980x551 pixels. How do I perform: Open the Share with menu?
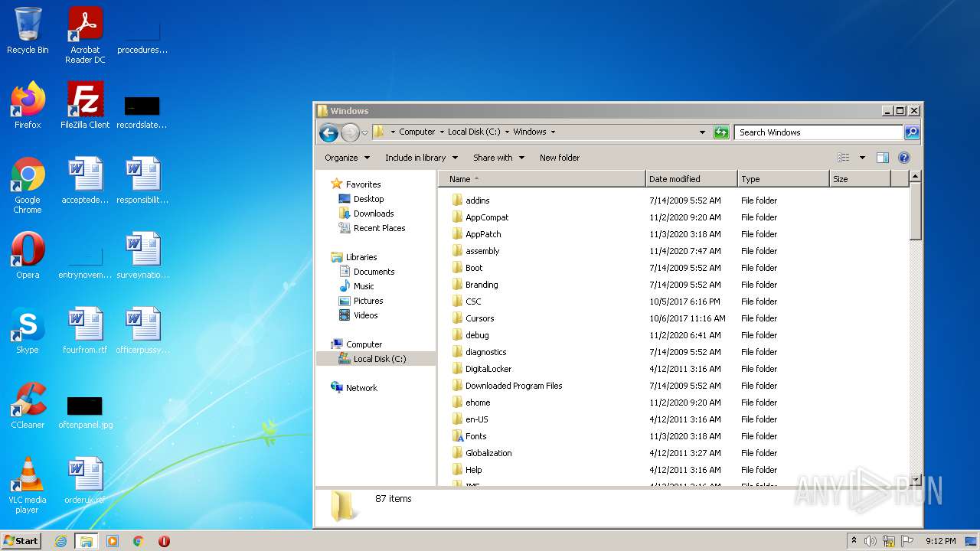click(498, 158)
